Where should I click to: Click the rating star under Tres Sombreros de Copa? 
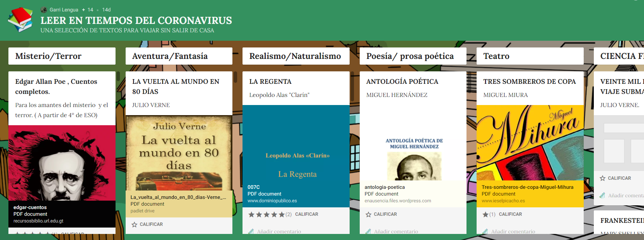point(485,214)
